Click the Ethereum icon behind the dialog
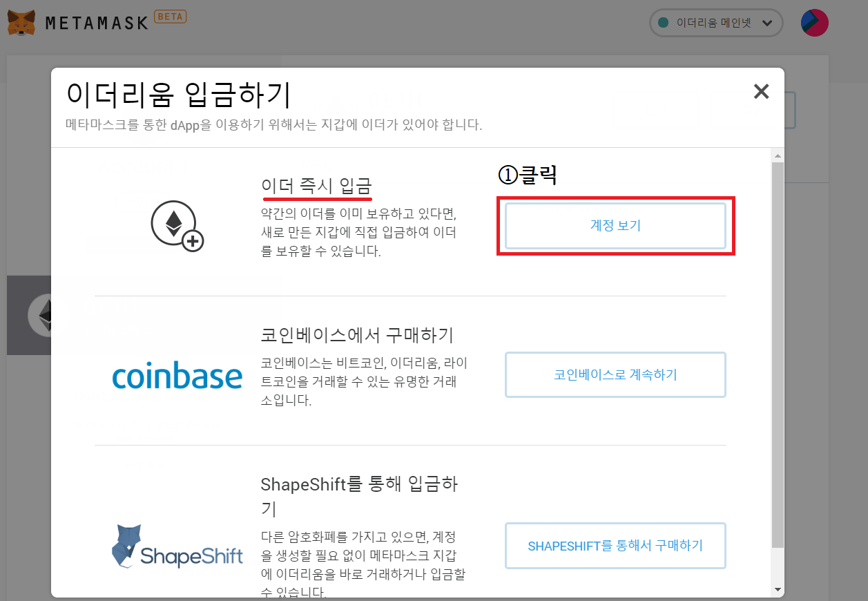 (47, 315)
